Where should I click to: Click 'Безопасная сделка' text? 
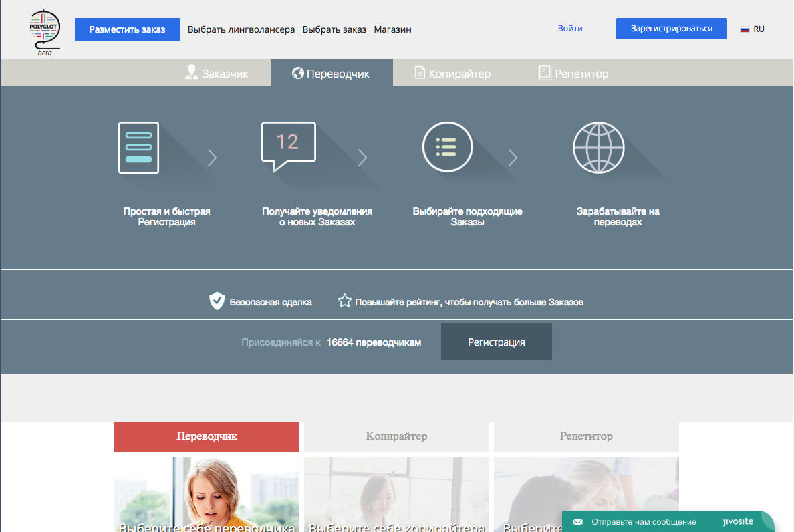pyautogui.click(x=271, y=302)
